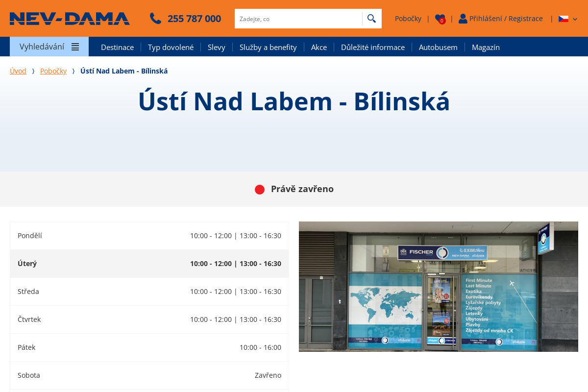Click the Czech flag icon

pyautogui.click(x=563, y=19)
